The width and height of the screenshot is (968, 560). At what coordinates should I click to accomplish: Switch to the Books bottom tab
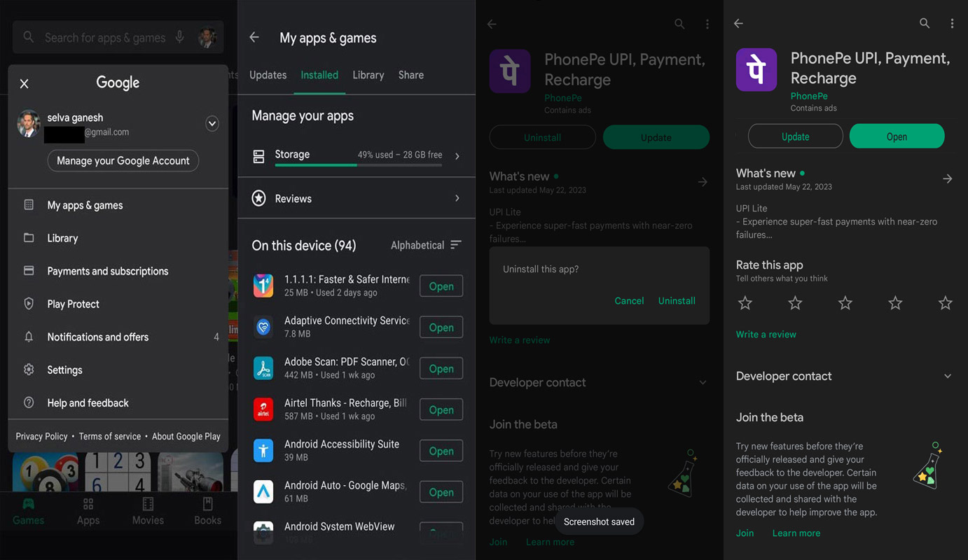pos(207,512)
